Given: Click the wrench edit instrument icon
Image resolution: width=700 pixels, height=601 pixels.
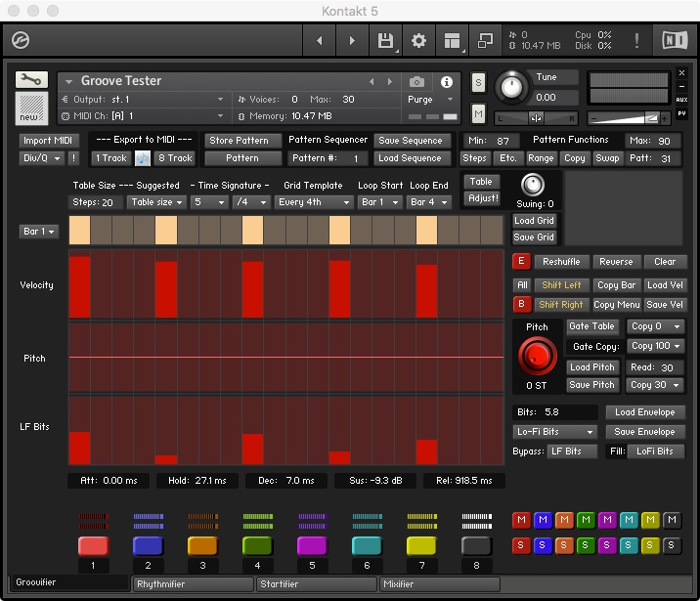Looking at the screenshot, I should (x=31, y=80).
